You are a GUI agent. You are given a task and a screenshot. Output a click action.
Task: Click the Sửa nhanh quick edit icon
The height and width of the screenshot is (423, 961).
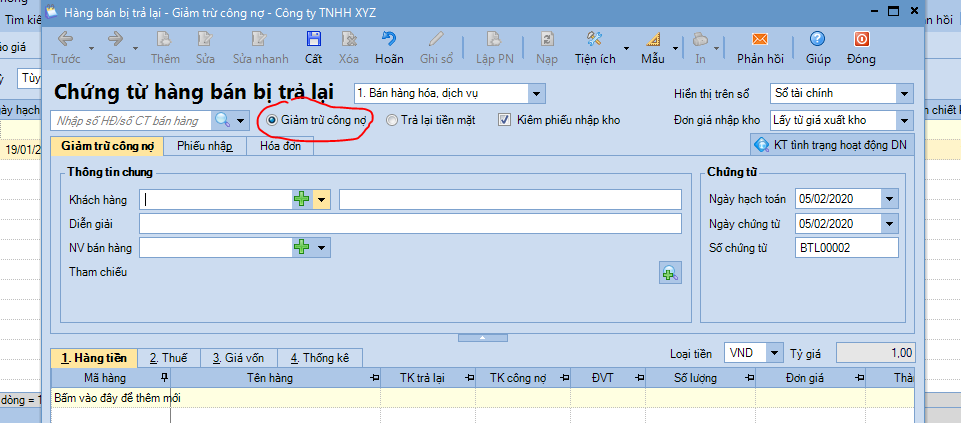click(260, 39)
